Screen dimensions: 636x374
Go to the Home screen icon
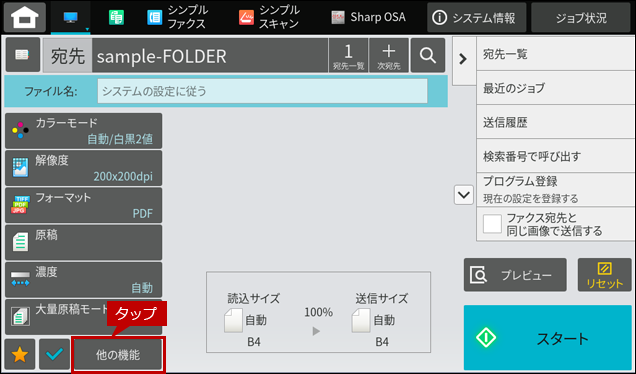tap(25, 17)
